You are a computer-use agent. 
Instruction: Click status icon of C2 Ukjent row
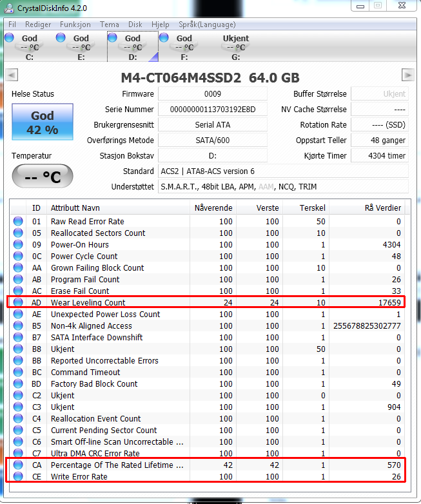coord(18,395)
